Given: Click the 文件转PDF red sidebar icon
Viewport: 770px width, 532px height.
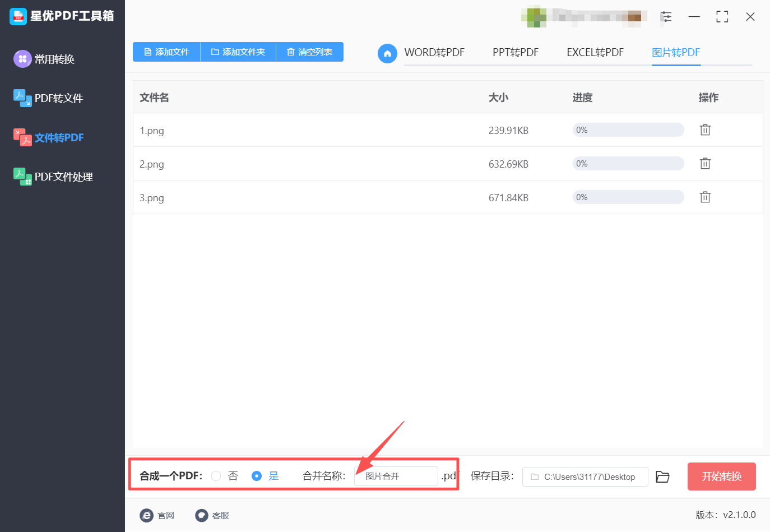Looking at the screenshot, I should pos(22,137).
